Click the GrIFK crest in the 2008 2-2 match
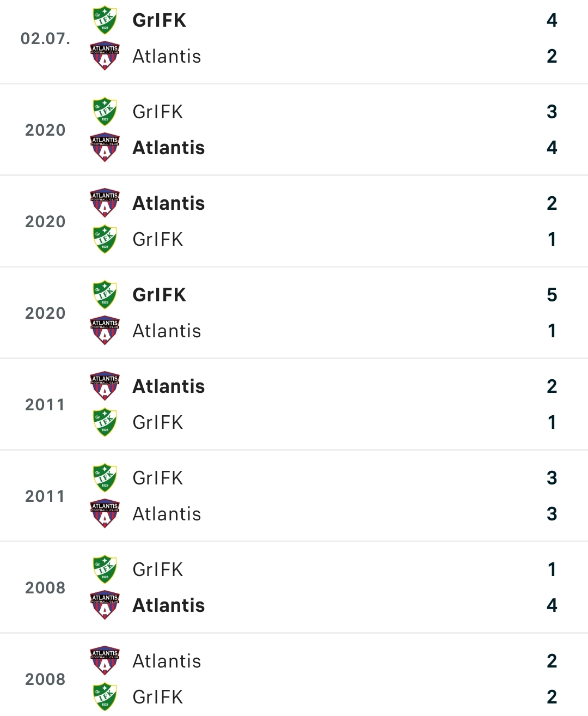 (x=105, y=697)
